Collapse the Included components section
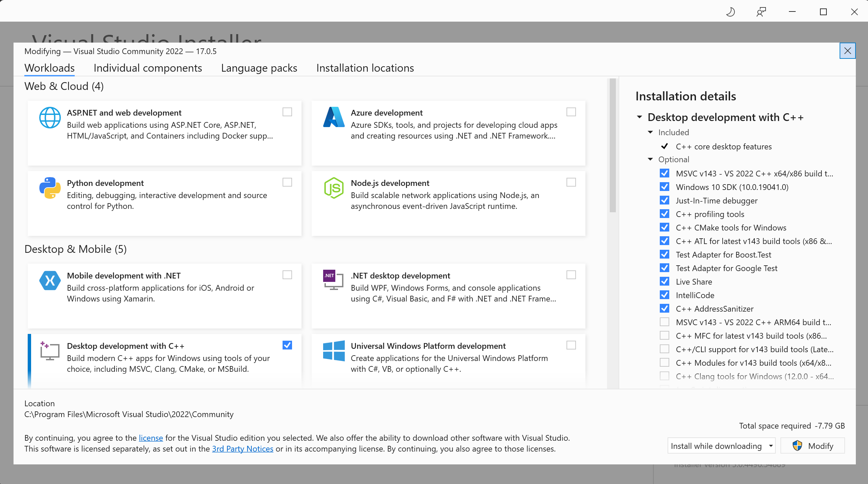868x484 pixels. tap(650, 132)
